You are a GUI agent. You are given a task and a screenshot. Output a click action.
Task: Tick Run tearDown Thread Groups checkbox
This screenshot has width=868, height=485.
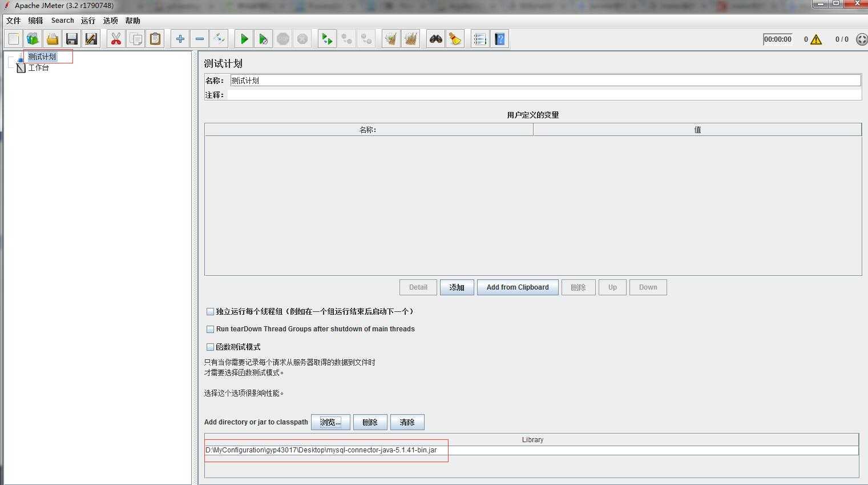tap(210, 329)
